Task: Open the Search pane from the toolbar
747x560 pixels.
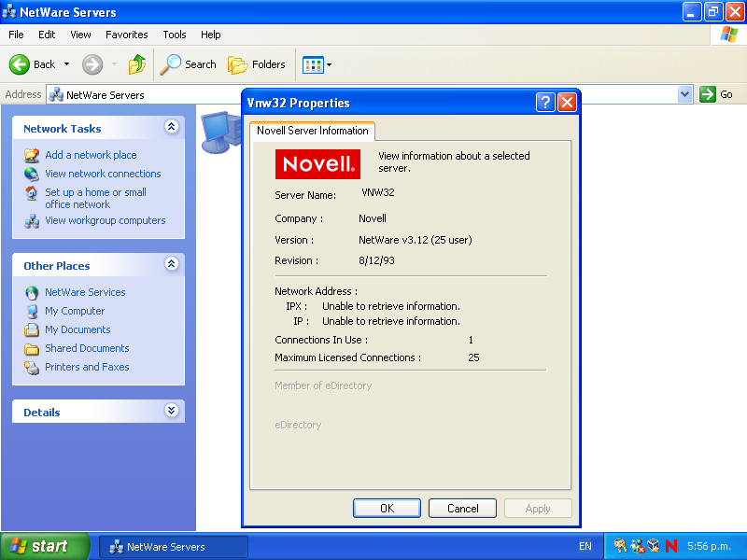Action: point(189,64)
